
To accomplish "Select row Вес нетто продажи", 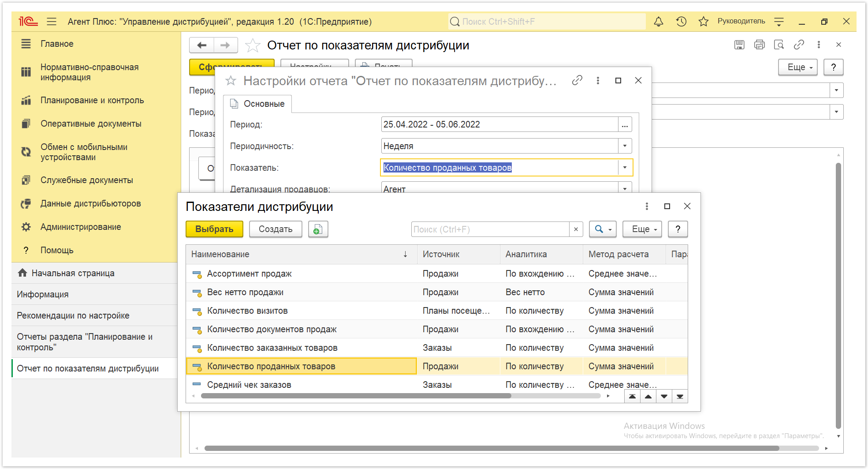I will coord(436,292).
